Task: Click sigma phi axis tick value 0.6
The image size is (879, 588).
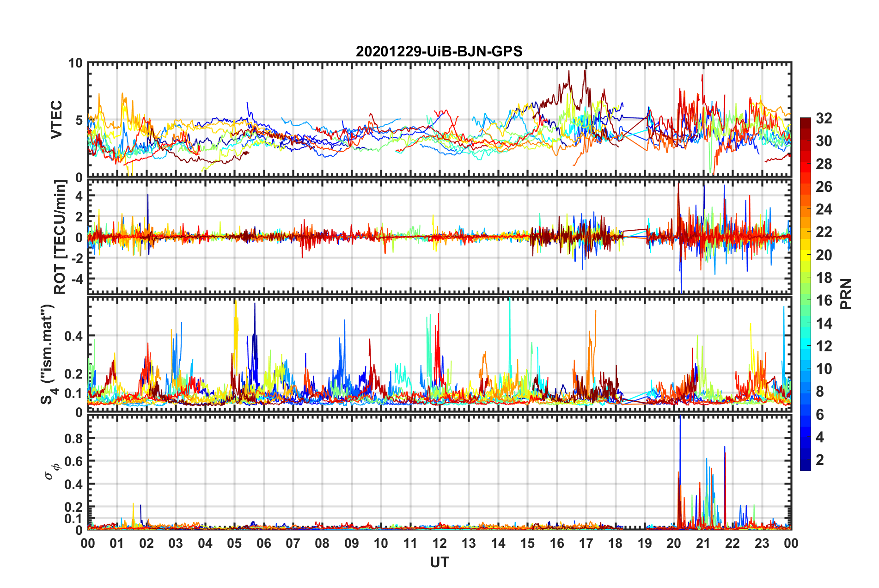Action: pos(74,461)
